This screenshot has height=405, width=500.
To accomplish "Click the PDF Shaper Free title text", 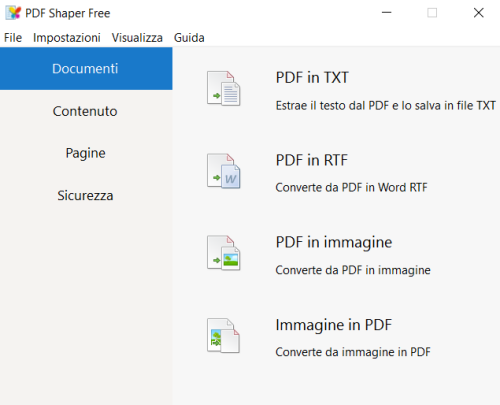I will (68, 13).
